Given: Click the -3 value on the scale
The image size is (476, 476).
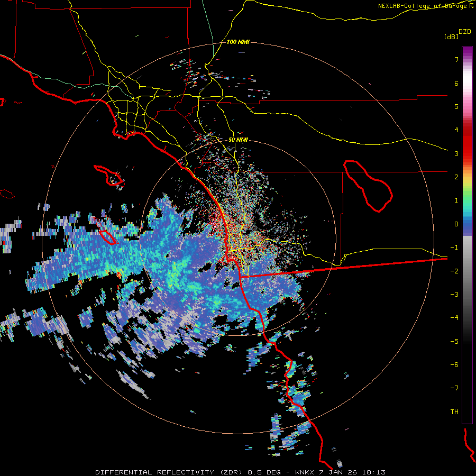Looking at the screenshot, I should click(454, 295).
